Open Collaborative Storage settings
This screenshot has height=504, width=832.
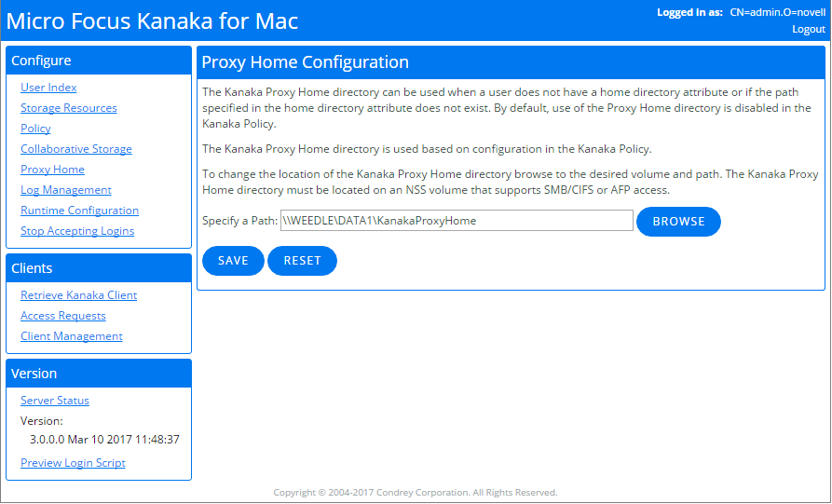75,149
